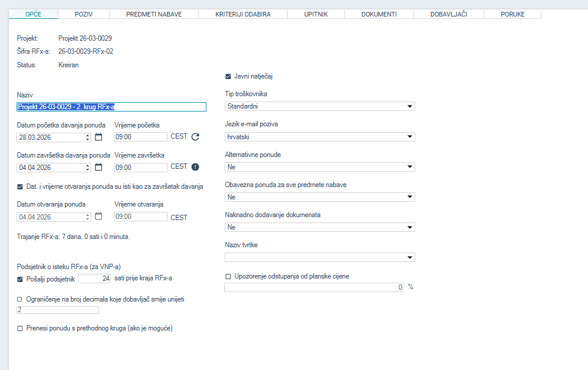Screen dimensions: 588x370
Task: Toggle Pošalji podsjetnik checkbox
Action: click(21, 279)
